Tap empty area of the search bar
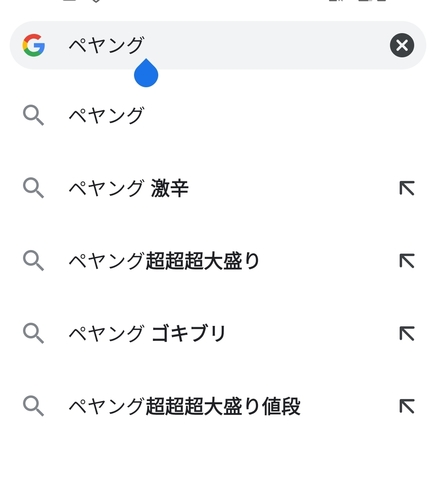This screenshot has width=436, height=500. [x=267, y=45]
